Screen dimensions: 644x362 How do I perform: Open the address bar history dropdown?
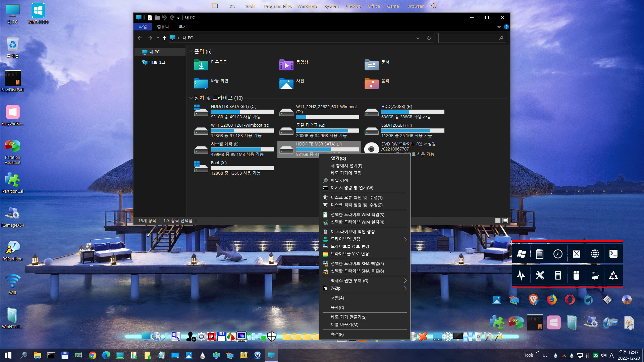[x=418, y=38]
